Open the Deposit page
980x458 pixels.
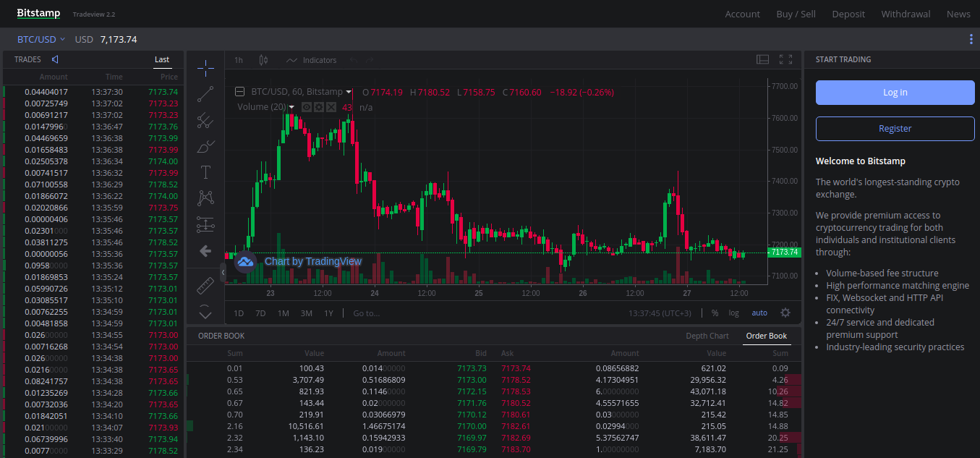pos(848,14)
